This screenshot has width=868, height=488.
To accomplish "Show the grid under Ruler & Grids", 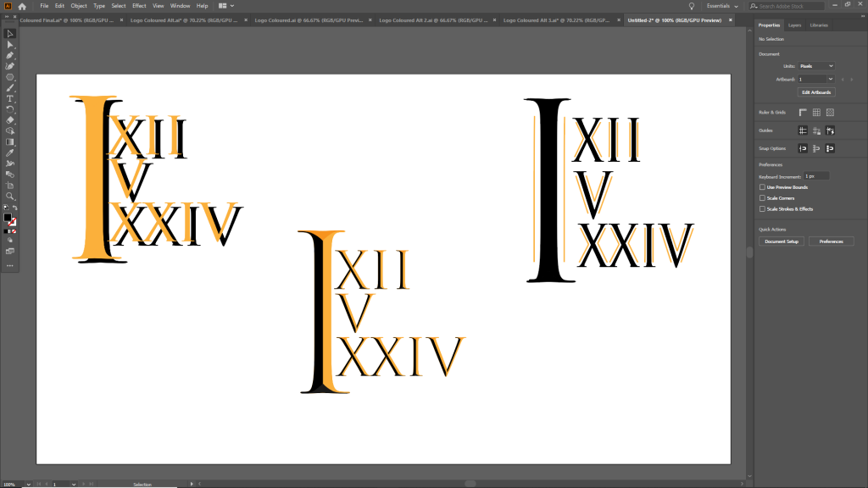I will [x=816, y=112].
